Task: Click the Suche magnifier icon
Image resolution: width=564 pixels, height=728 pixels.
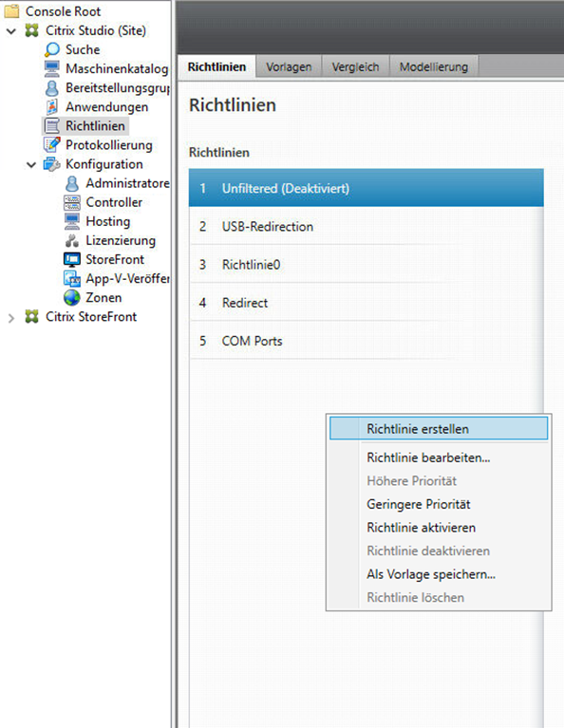Action: (x=52, y=49)
